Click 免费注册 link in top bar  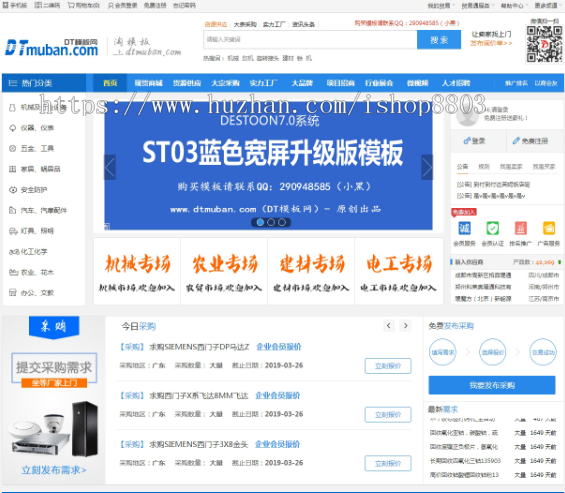tap(155, 5)
